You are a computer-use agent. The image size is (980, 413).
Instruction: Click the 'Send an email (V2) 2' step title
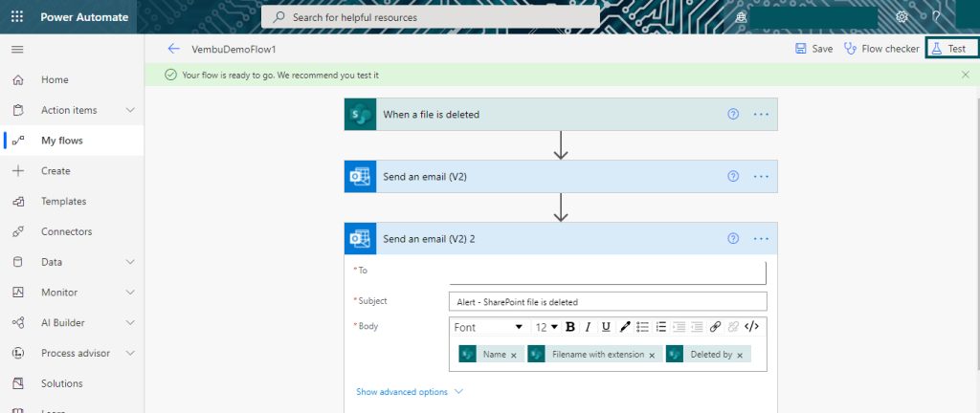click(x=429, y=238)
